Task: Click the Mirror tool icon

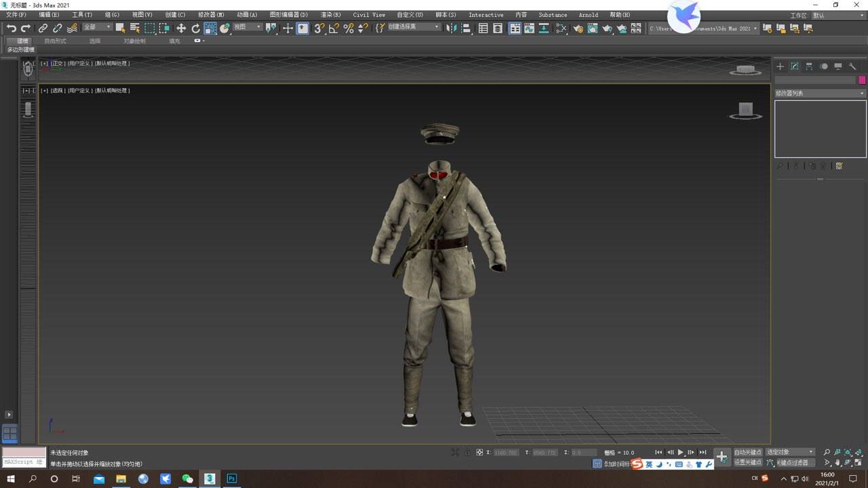Action: (452, 28)
